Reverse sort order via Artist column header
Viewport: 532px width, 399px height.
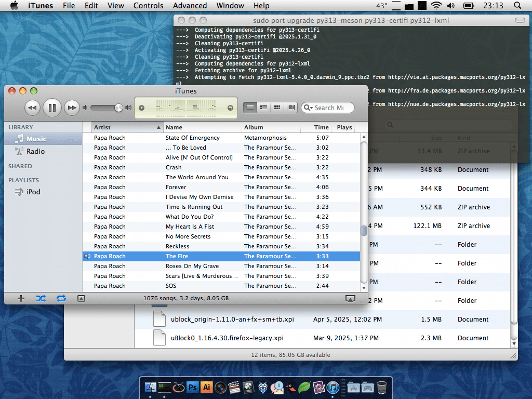(x=127, y=127)
